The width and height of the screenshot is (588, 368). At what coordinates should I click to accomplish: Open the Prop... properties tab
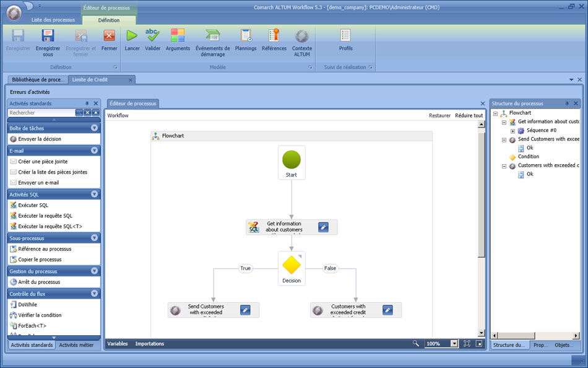point(540,344)
